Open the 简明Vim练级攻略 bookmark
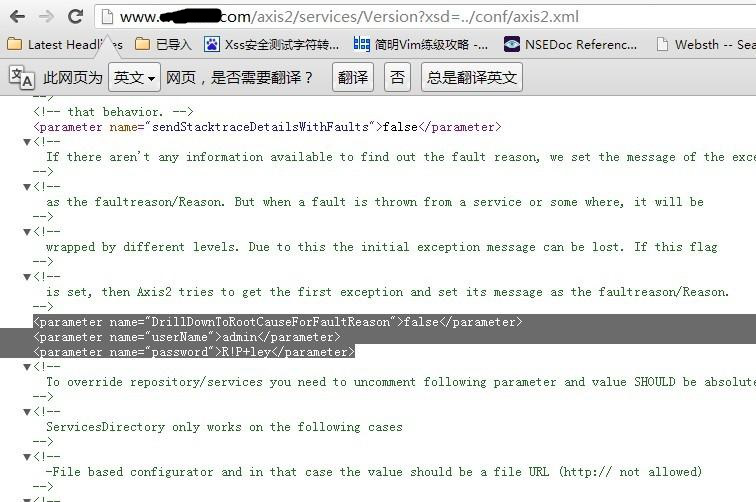The height and width of the screenshot is (502, 756). click(x=420, y=44)
